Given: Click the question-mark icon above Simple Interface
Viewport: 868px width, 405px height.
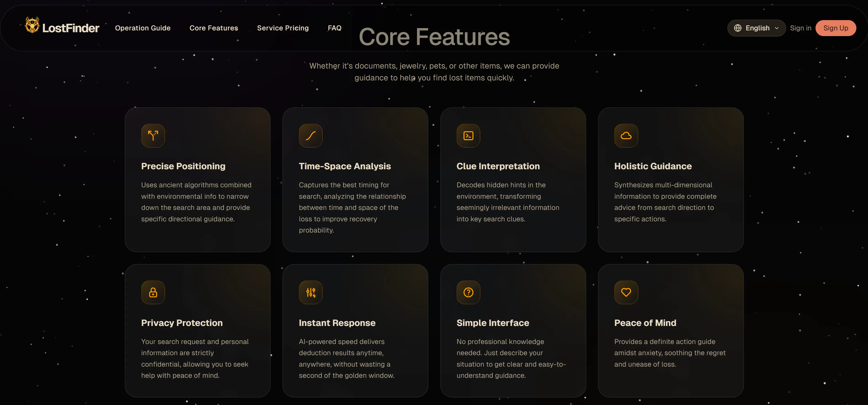Looking at the screenshot, I should [x=468, y=292].
